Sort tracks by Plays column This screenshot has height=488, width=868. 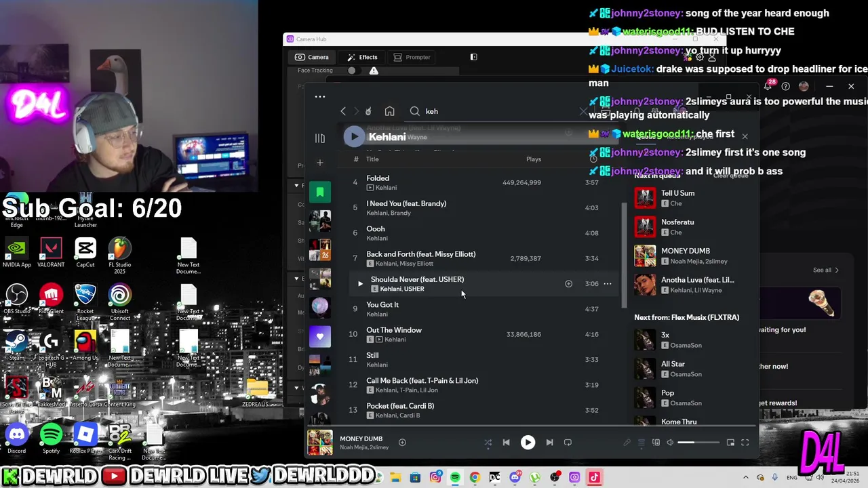coord(534,159)
